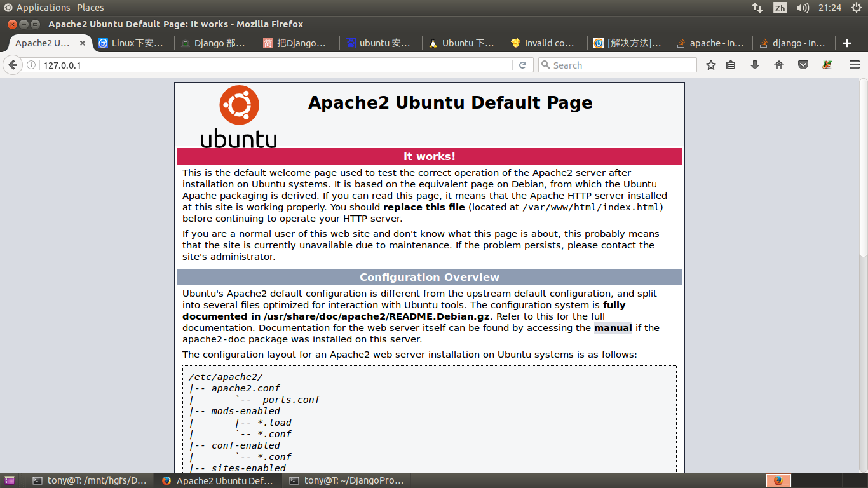868x488 pixels.
Task: Click the add-on icon left of the hamburger menu
Action: (x=827, y=65)
